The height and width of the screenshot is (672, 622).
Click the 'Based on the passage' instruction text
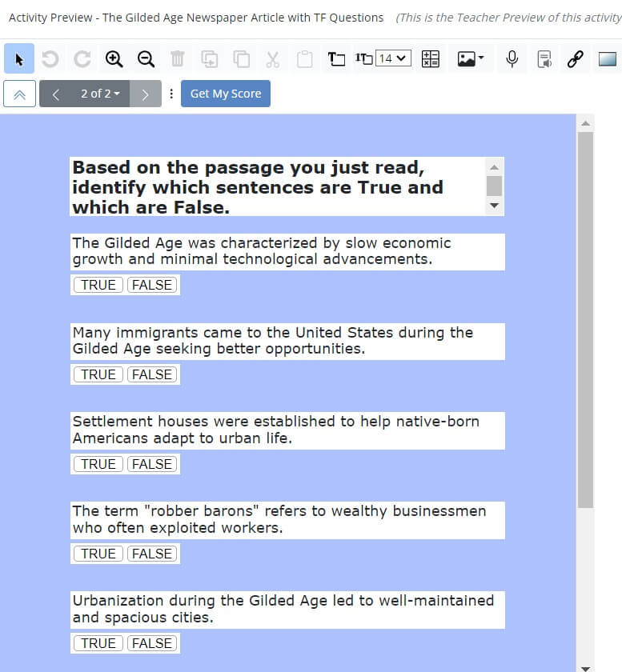258,187
